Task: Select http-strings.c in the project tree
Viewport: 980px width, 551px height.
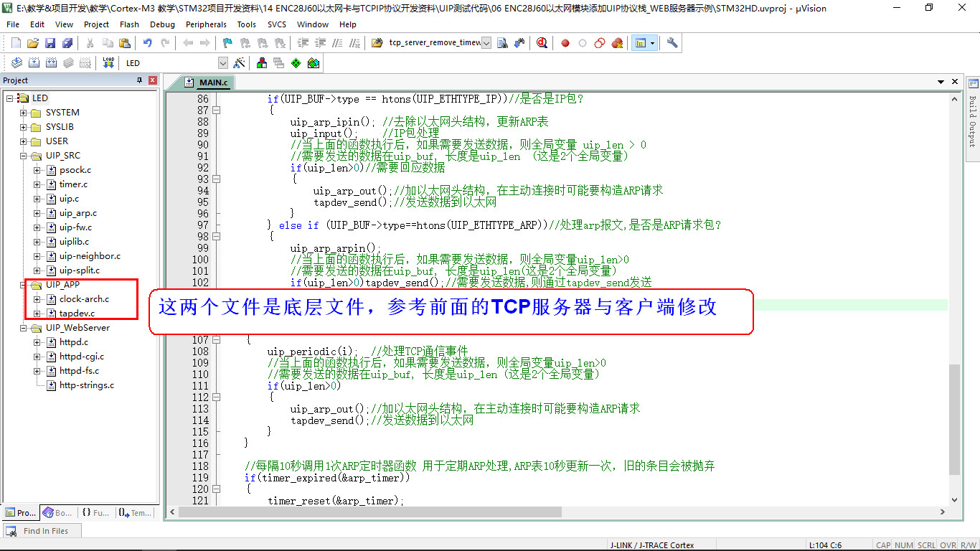Action: [x=87, y=385]
